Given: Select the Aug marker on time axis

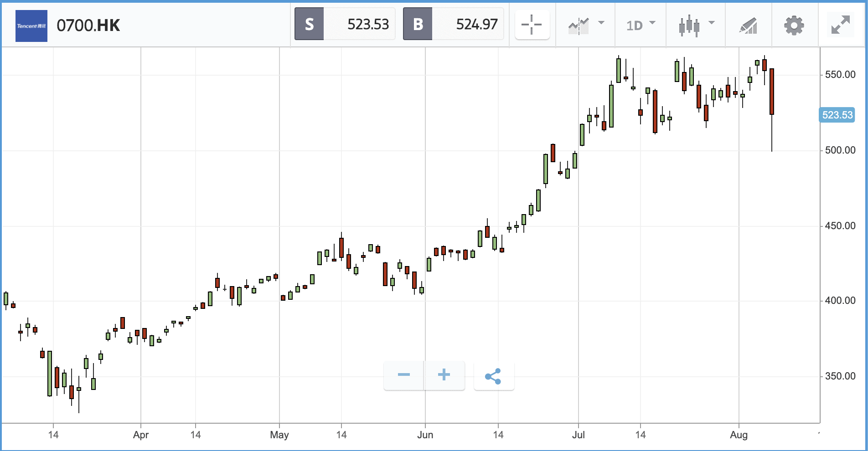Looking at the screenshot, I should pyautogui.click(x=739, y=435).
